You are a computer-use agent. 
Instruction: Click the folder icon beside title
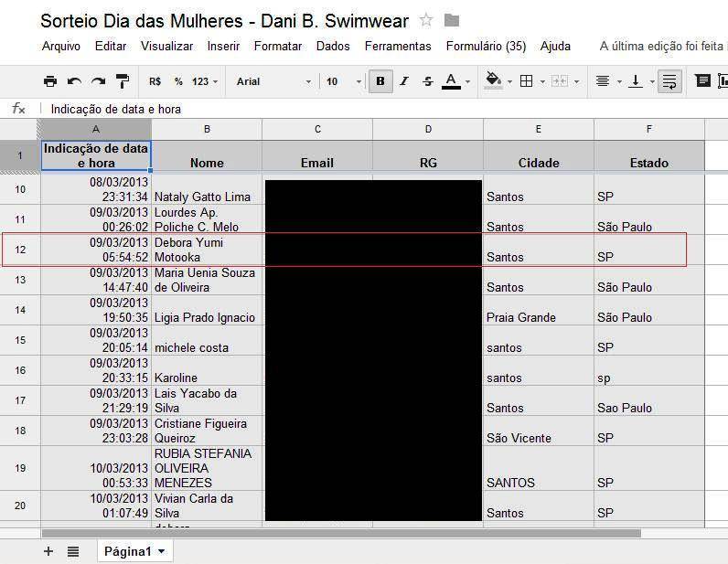(x=452, y=20)
